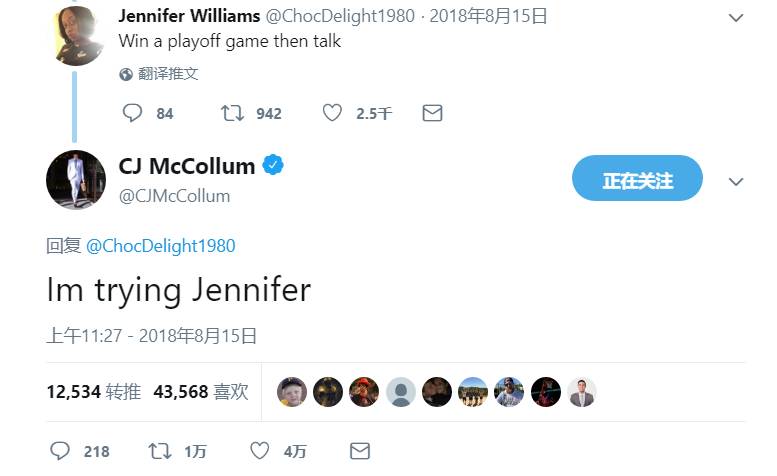Screen dimensions: 777x476
Task: Like Jennifer Williams' tweet
Action: tap(332, 113)
